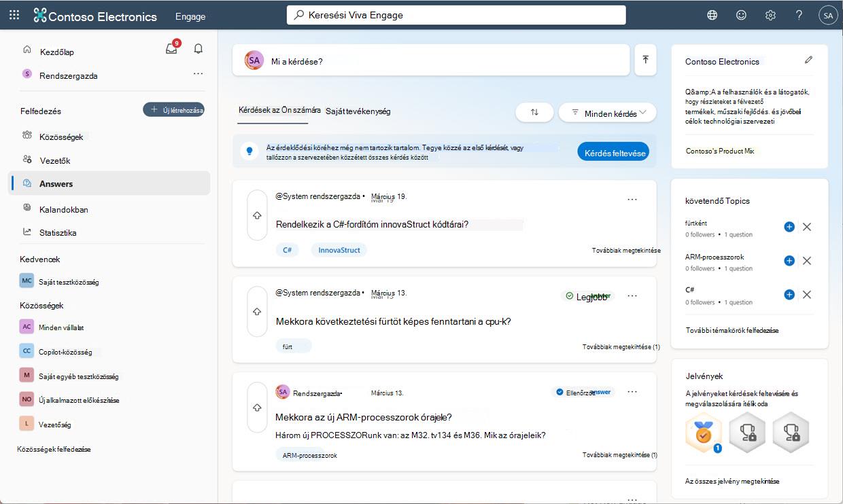Open Vezetők in the sidebar
This screenshot has width=843, height=504.
pos(55,160)
